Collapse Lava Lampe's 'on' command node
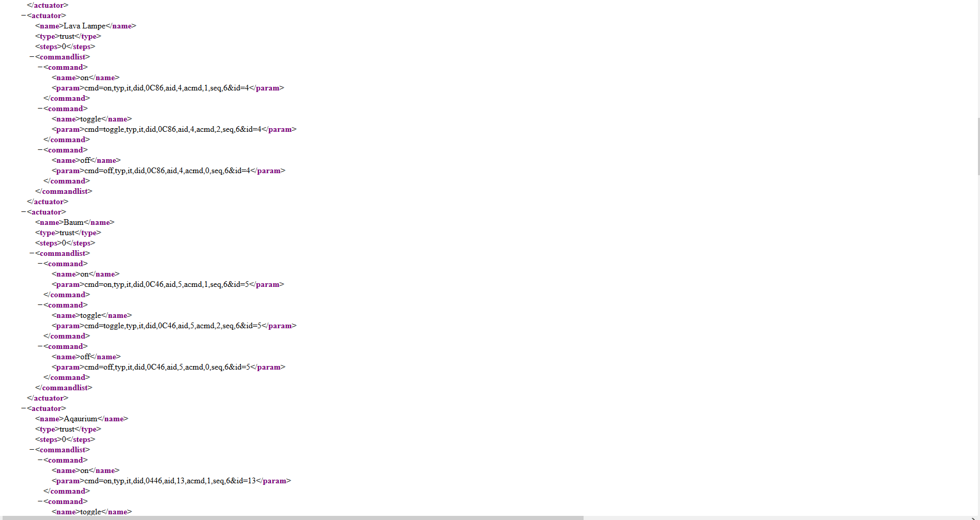980x520 pixels. tap(40, 67)
